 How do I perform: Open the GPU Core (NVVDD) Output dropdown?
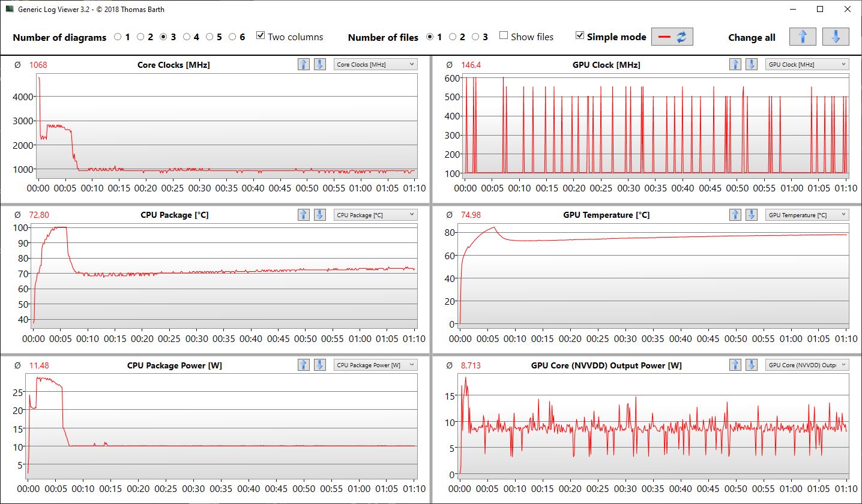click(x=807, y=365)
